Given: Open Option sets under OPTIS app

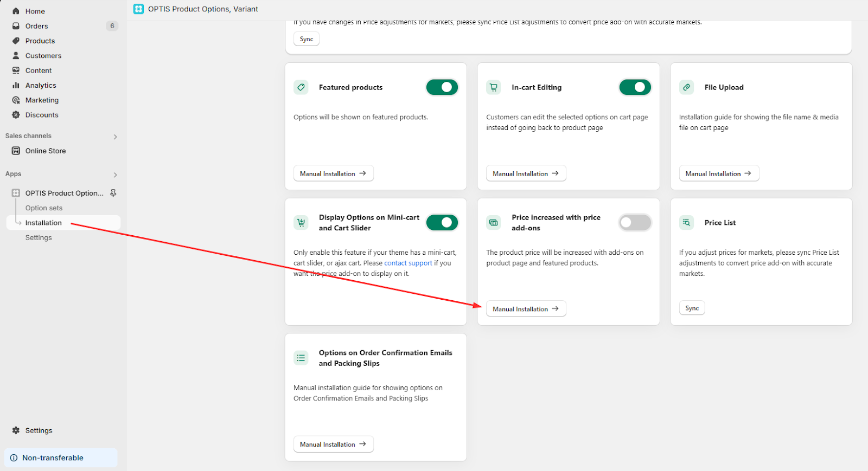Looking at the screenshot, I should coord(44,208).
